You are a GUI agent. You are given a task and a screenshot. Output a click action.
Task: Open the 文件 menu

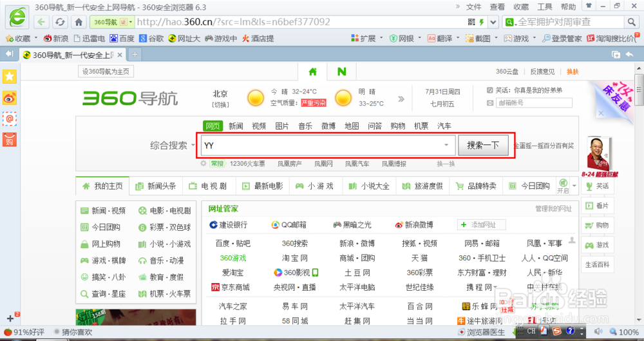pos(473,7)
